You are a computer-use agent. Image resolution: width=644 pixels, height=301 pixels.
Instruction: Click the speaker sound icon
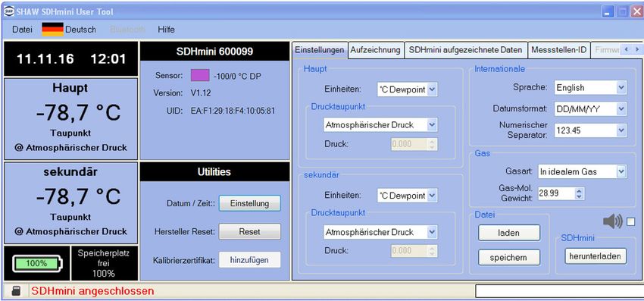tap(613, 222)
